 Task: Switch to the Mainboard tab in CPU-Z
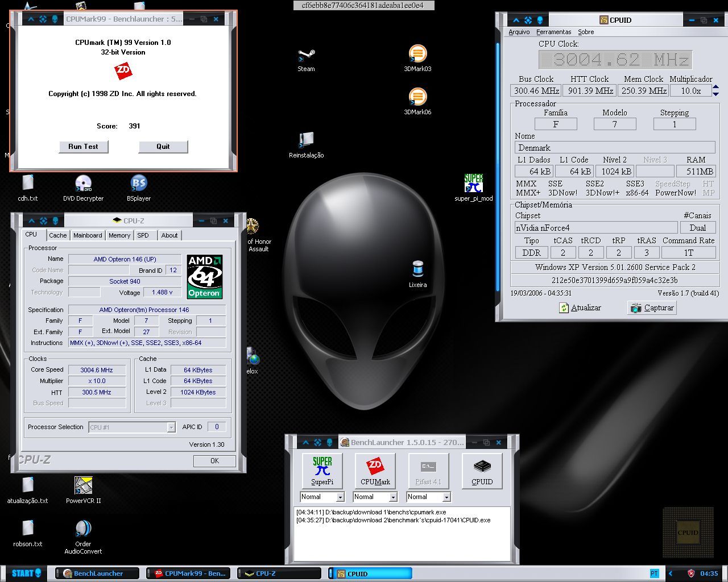pos(88,235)
